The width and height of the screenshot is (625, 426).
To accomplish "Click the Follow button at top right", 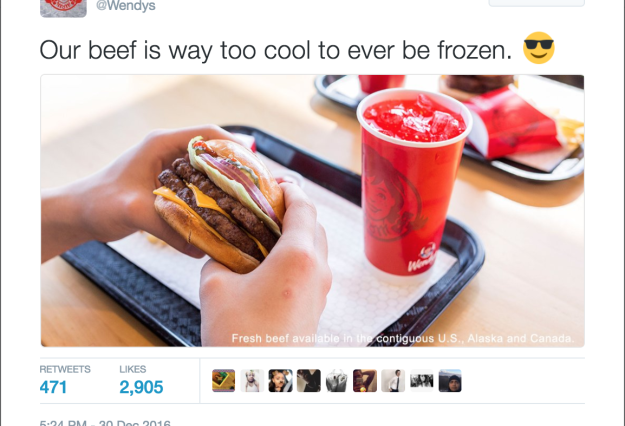I will (x=537, y=3).
